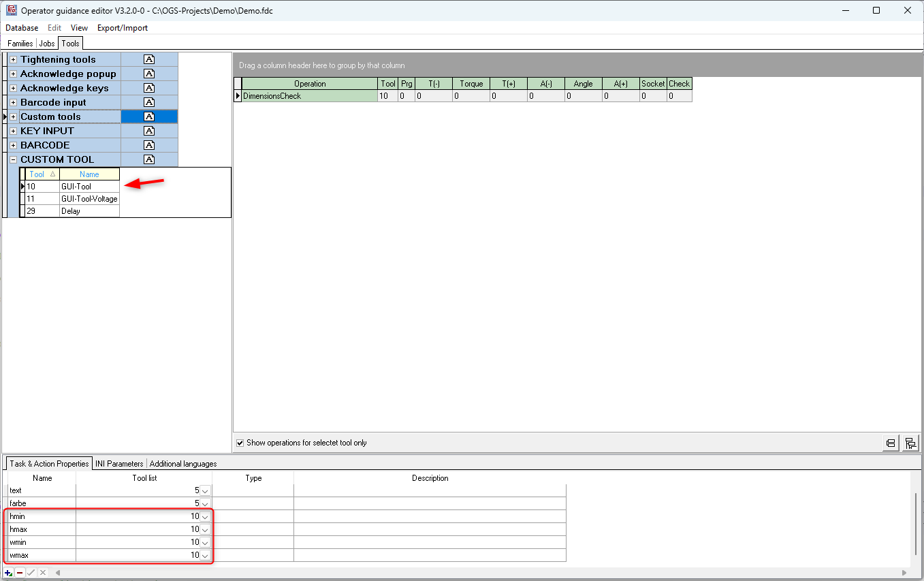This screenshot has height=581, width=924.
Task: Click the Torque column header
Action: tap(471, 84)
